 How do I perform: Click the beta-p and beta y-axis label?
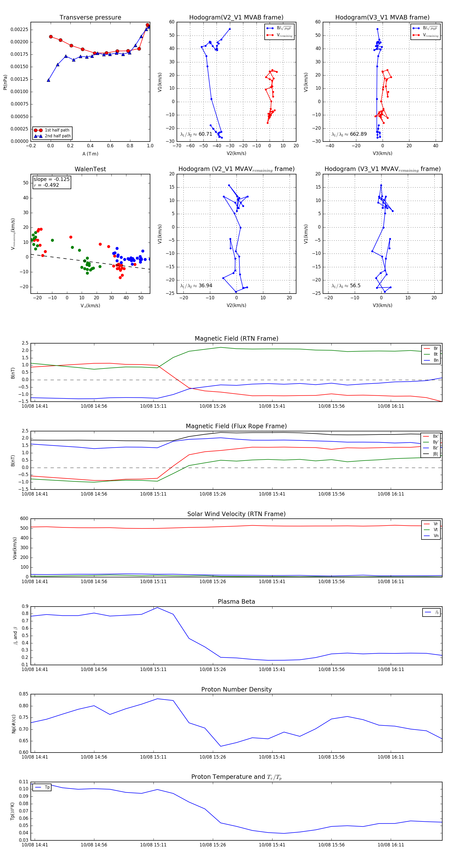point(16,635)
